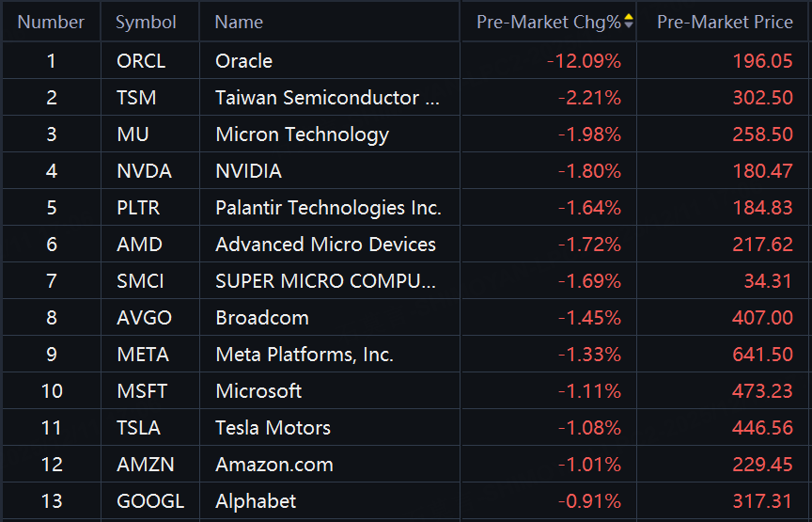Select the TSLA ticker symbol
The image size is (812, 522).
click(138, 428)
